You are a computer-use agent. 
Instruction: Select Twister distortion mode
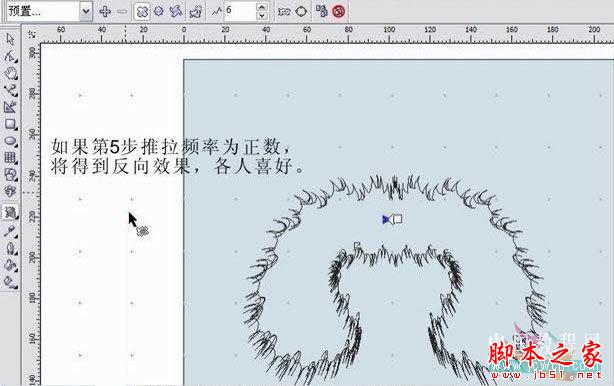point(175,11)
